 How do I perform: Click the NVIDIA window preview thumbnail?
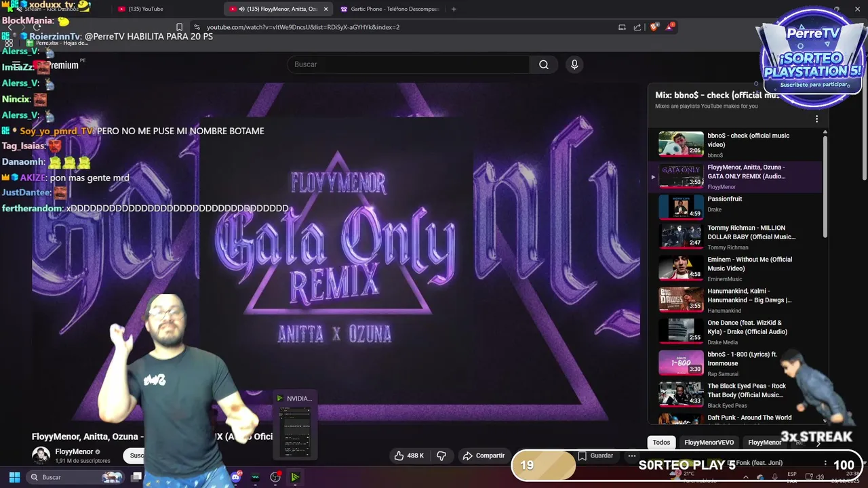pyautogui.click(x=295, y=432)
